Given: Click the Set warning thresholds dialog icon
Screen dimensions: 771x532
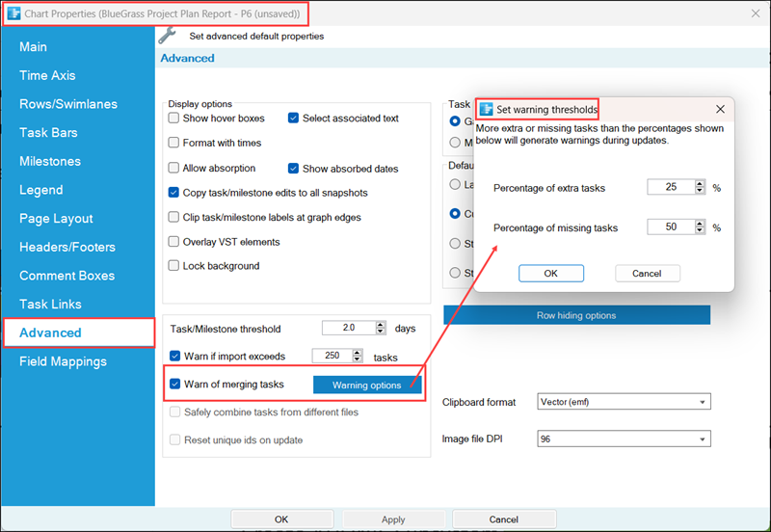Looking at the screenshot, I should 486,109.
